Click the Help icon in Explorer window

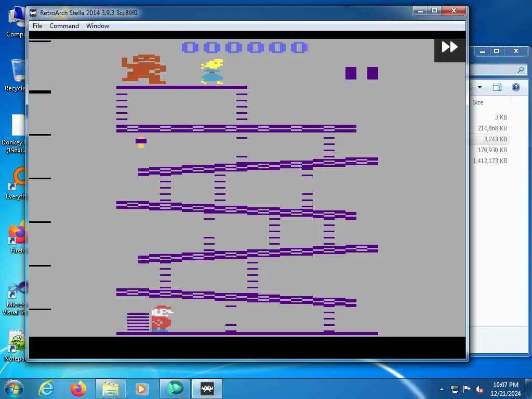(x=516, y=87)
